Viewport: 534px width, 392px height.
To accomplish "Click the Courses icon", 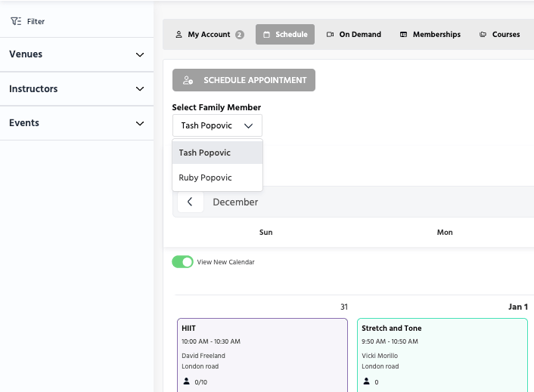I will 483,34.
